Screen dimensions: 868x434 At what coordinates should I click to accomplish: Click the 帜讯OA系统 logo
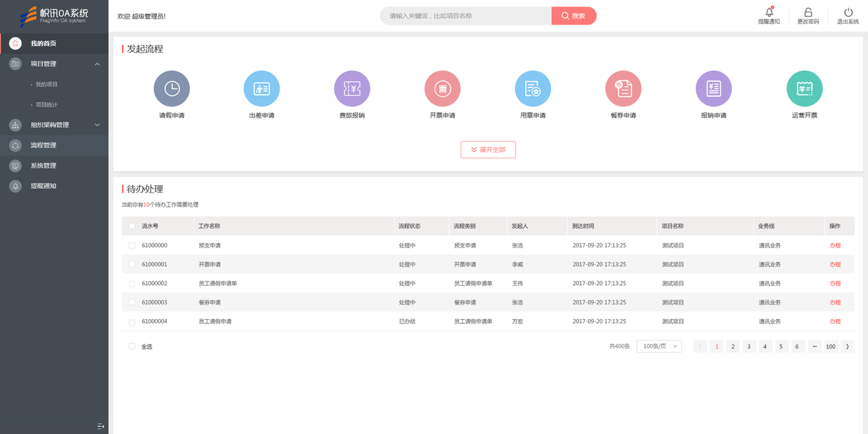pyautogui.click(x=54, y=15)
